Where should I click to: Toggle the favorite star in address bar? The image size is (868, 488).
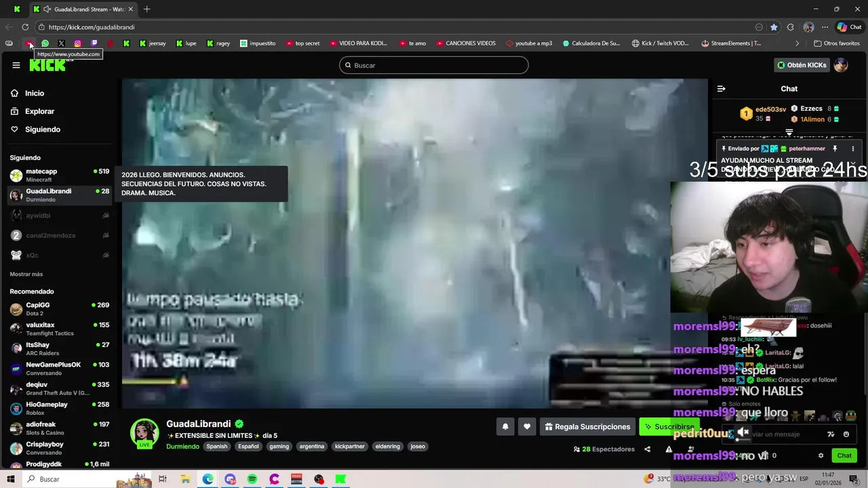[774, 27]
